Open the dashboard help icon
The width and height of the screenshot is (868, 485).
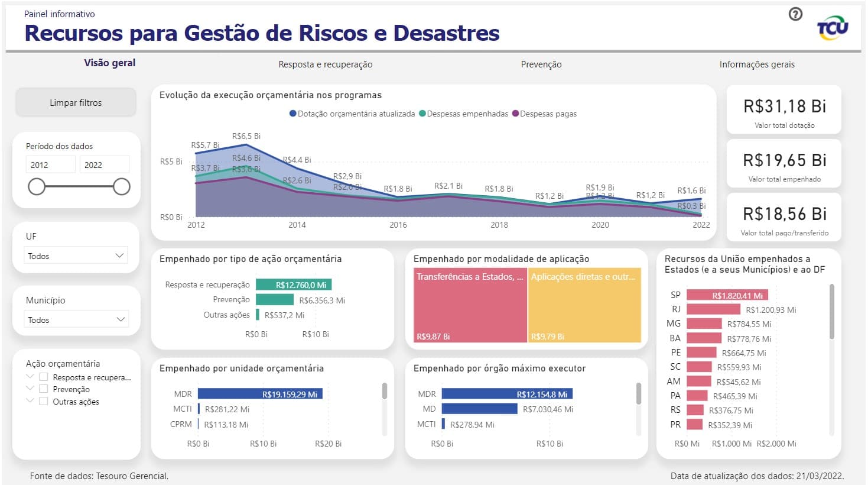pos(795,14)
